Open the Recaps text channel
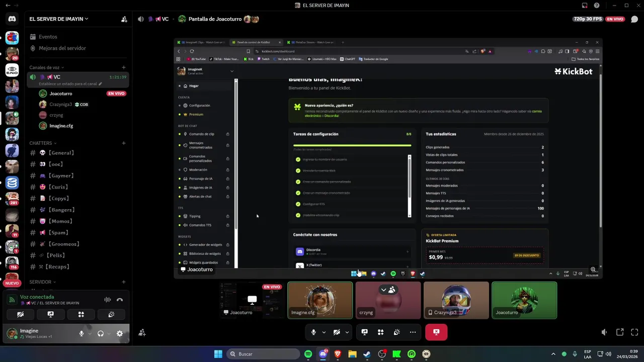The height and width of the screenshot is (362, 644). pyautogui.click(x=78, y=267)
